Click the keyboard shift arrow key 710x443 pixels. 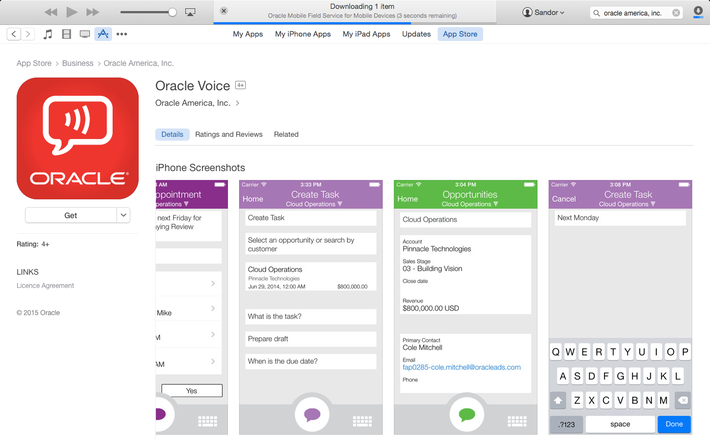point(558,400)
